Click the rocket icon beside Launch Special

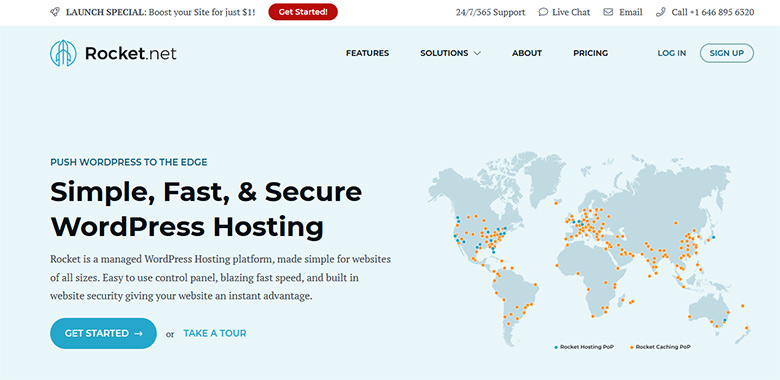click(x=55, y=12)
